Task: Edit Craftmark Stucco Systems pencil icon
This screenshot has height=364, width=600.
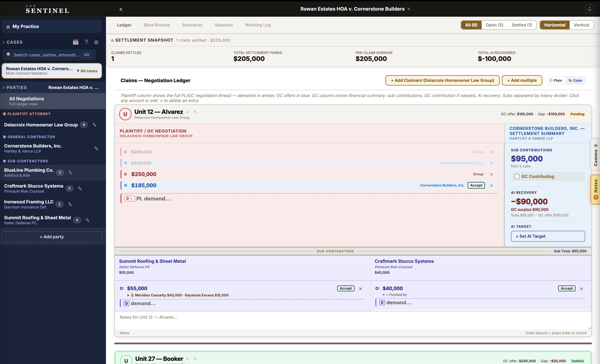Action: [80, 188]
